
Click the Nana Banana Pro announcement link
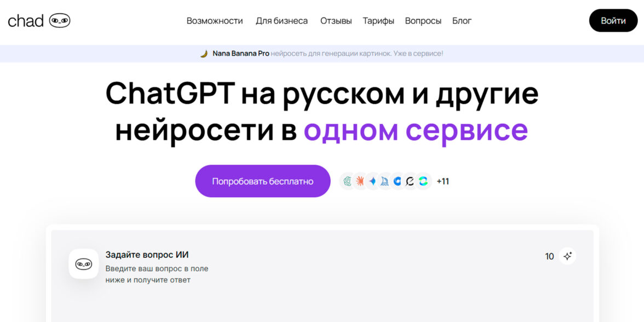pyautogui.click(x=241, y=54)
